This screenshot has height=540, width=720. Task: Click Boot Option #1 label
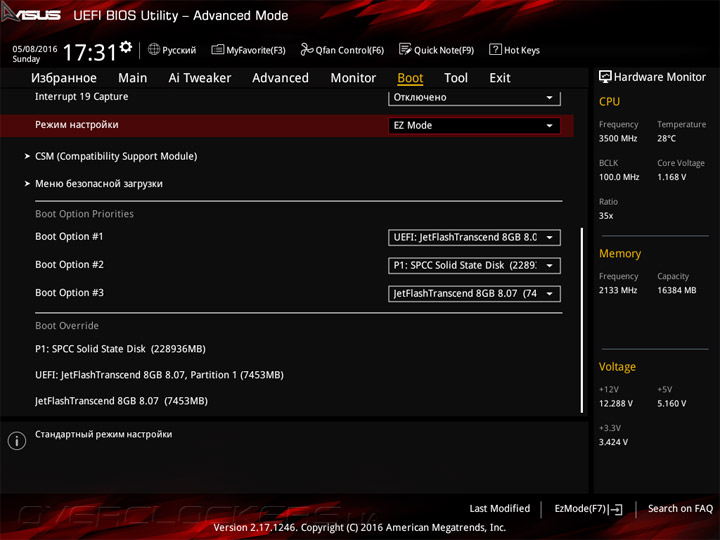click(69, 236)
